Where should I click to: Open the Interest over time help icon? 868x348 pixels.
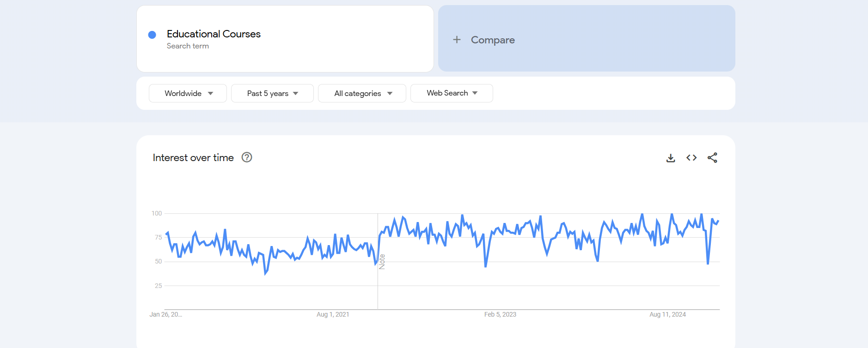247,157
